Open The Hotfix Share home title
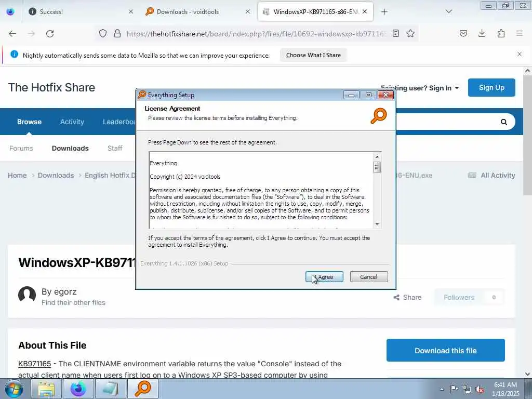The image size is (532, 399). [51, 87]
